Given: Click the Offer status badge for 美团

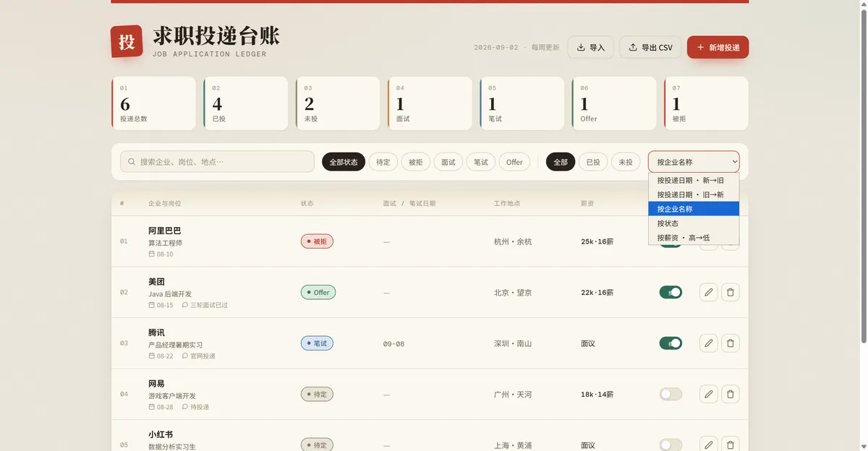Looking at the screenshot, I should pos(318,293).
